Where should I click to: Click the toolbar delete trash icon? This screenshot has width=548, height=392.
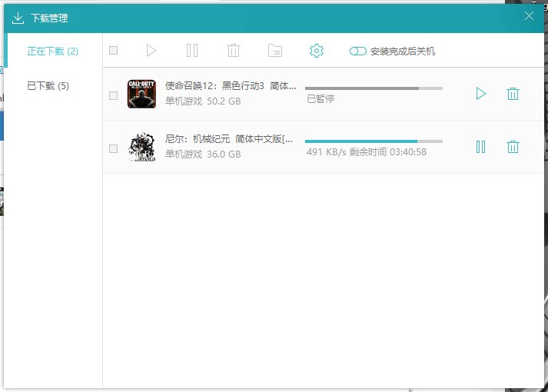point(234,51)
